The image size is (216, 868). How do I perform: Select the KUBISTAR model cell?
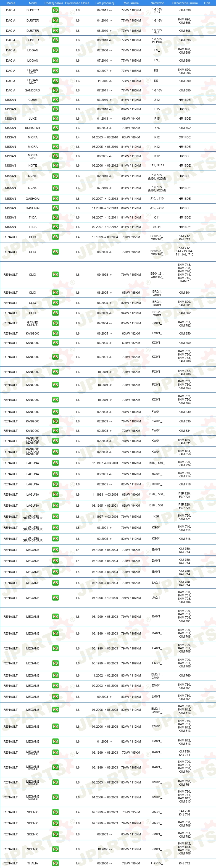coord(33,128)
